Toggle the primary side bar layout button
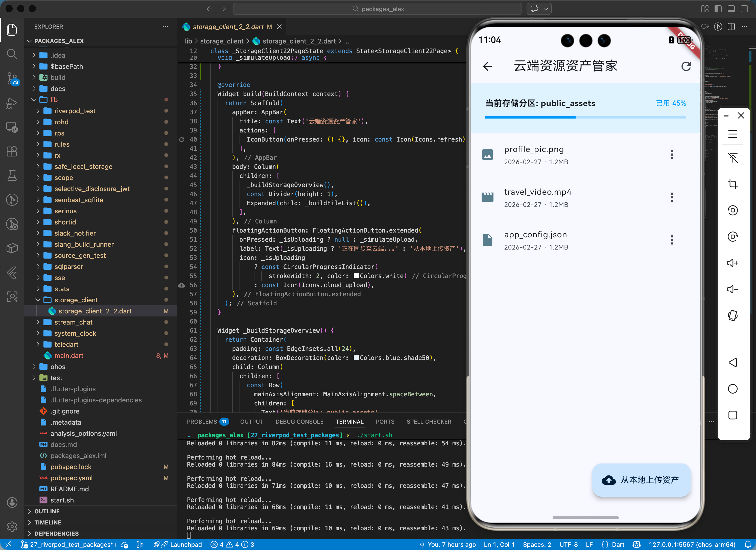Viewport: 756px width, 550px height. (x=718, y=9)
